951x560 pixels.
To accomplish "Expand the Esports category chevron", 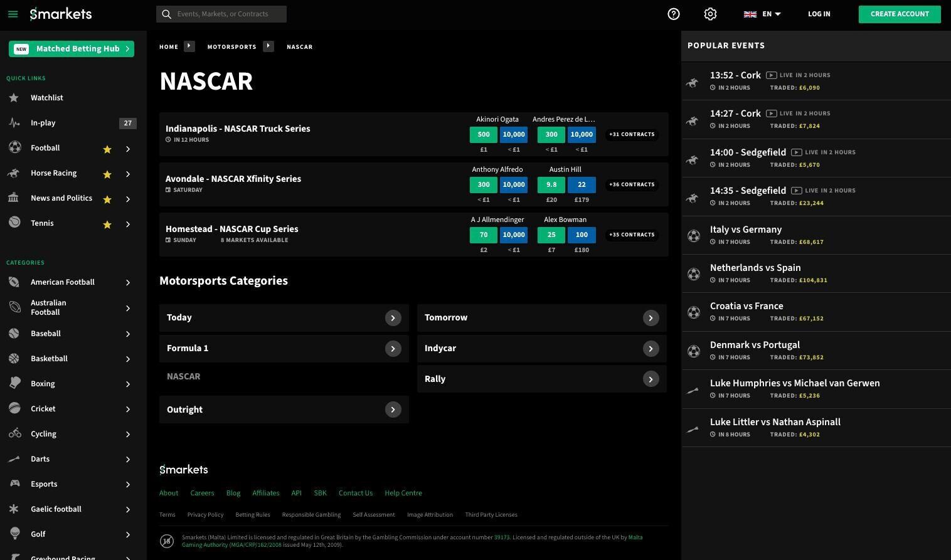I will point(128,484).
